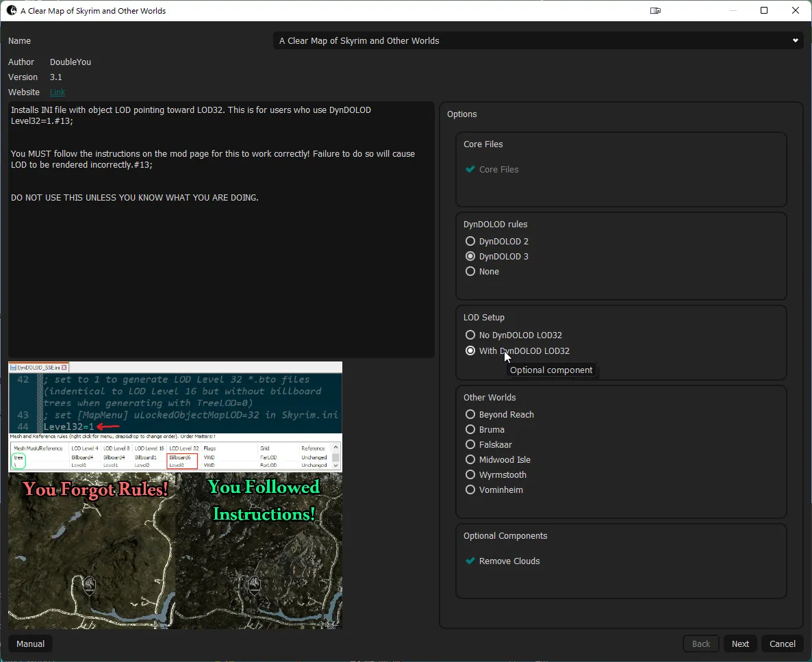Click the version value 3.1

pos(56,77)
